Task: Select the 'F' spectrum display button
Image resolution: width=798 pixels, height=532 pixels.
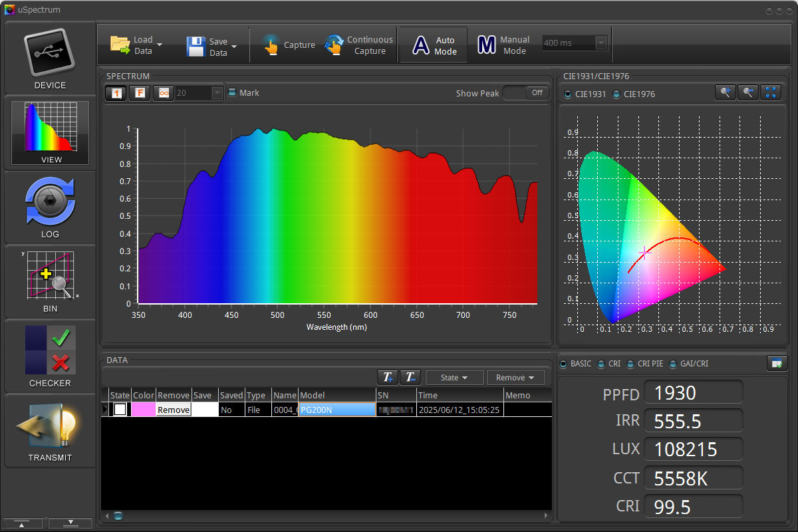Action: pos(140,93)
